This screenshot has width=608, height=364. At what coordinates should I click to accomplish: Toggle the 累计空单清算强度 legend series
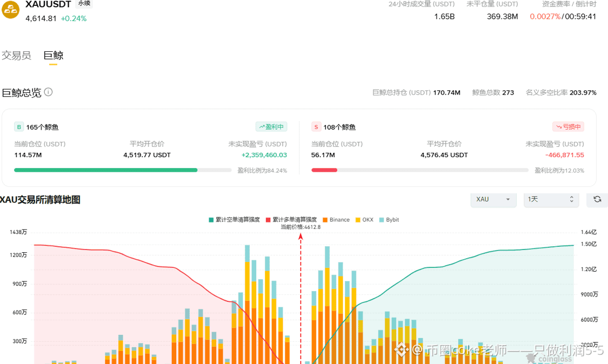click(x=234, y=220)
